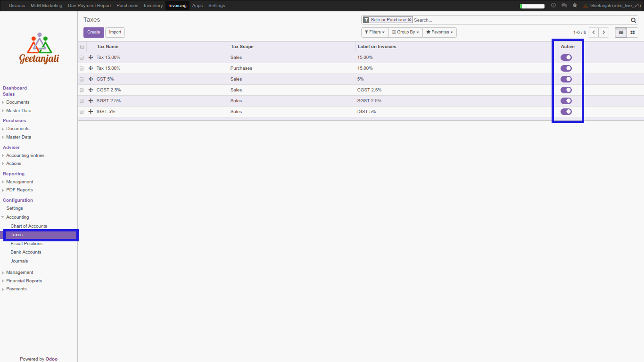Open the Purchases top menu
644x362 pixels.
click(x=127, y=6)
